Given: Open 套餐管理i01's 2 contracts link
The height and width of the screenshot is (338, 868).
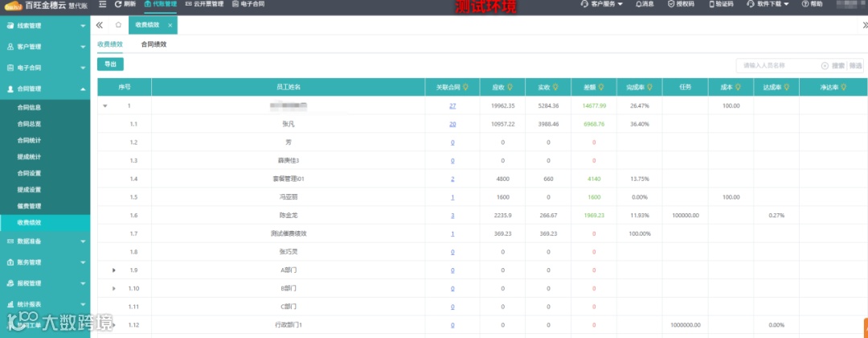Looking at the screenshot, I should click(452, 179).
